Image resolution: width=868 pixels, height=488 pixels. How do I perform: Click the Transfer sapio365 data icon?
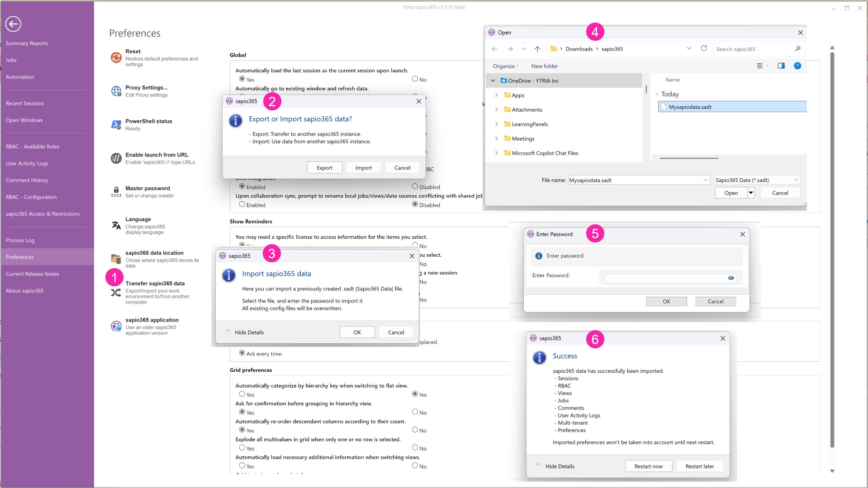[x=116, y=293]
